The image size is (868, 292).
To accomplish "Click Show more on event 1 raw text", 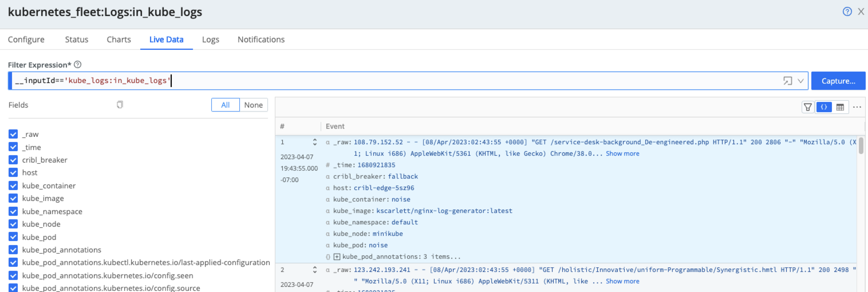I will [622, 153].
